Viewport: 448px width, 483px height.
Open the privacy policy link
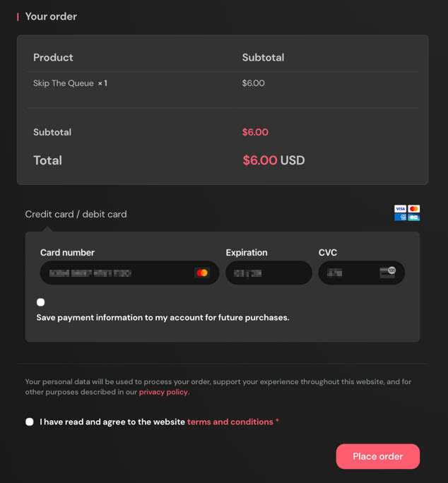pos(163,392)
